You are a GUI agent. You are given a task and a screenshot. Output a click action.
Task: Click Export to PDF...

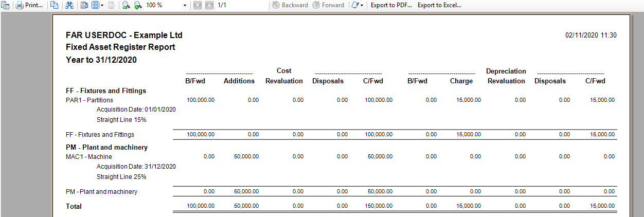pos(391,5)
